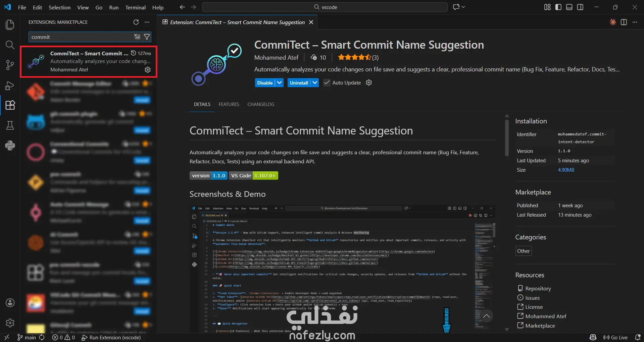Open the Accounts menu icon
This screenshot has width=644, height=342.
tap(10, 303)
